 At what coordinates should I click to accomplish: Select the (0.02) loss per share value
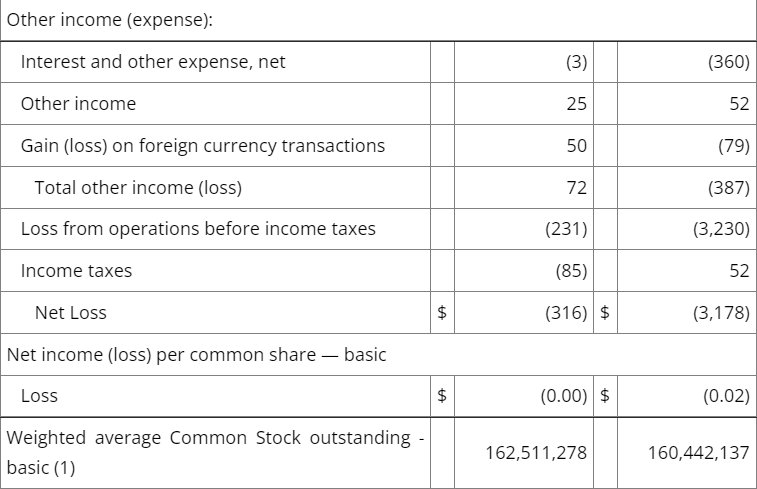[x=726, y=396]
